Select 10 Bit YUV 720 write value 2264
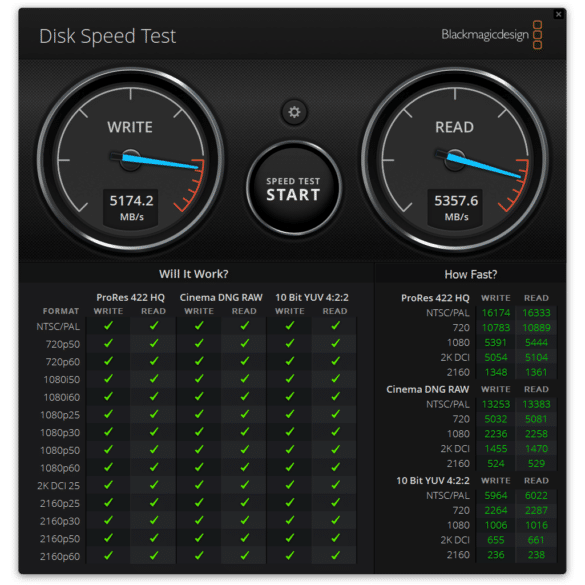 (x=496, y=510)
